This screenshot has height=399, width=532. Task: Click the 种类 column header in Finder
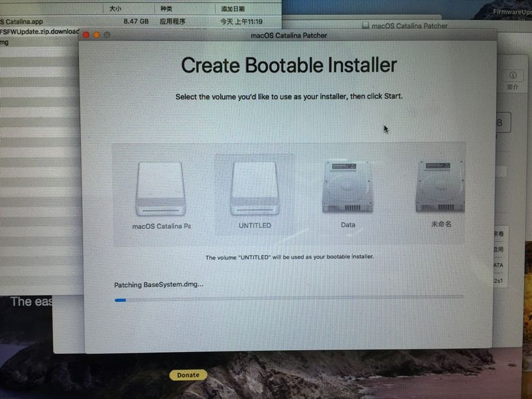166,8
